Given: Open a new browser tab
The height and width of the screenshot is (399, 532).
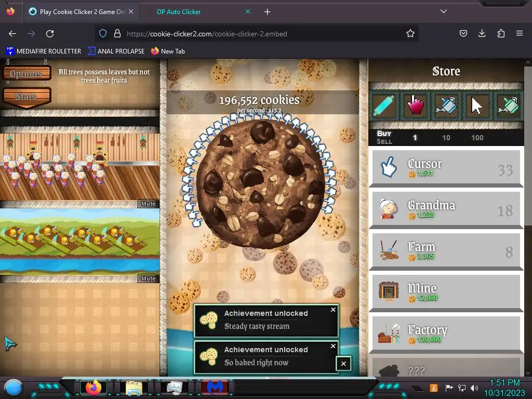Looking at the screenshot, I should tap(268, 12).
